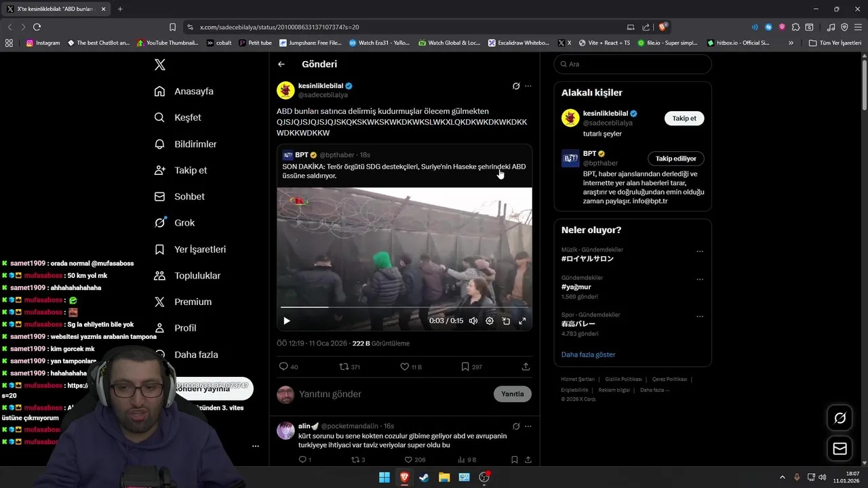868x488 pixels.
Task: Click the Yanıtla button
Action: pos(513,394)
